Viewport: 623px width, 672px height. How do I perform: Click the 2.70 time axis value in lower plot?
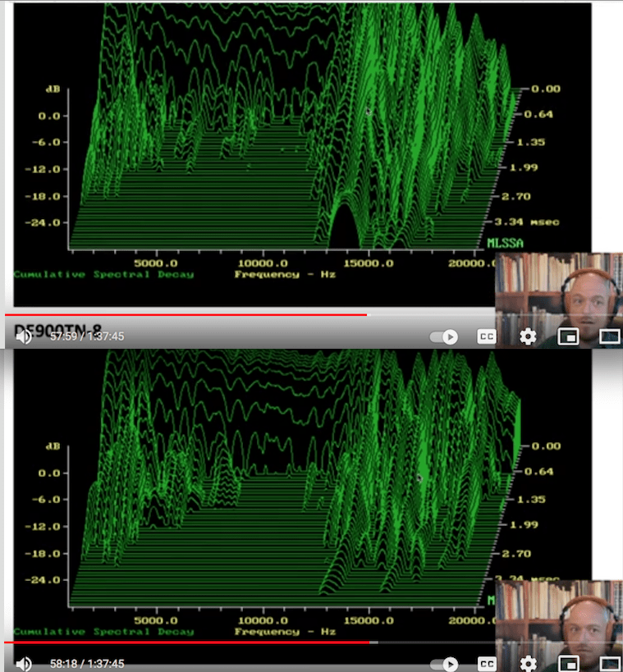point(516,554)
